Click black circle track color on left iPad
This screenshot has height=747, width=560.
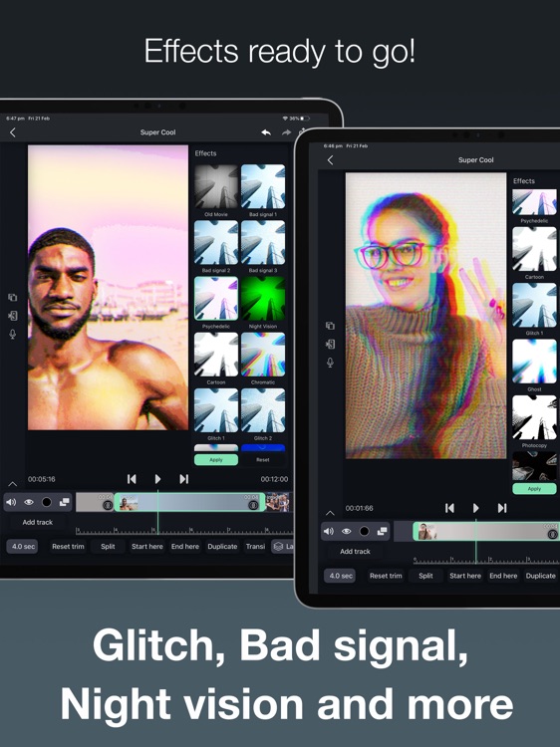click(47, 502)
